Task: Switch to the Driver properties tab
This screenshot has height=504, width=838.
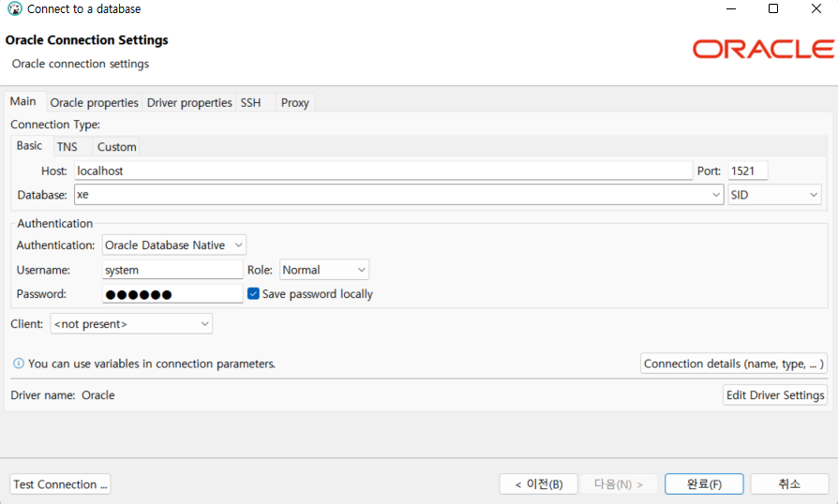Action: coord(189,102)
